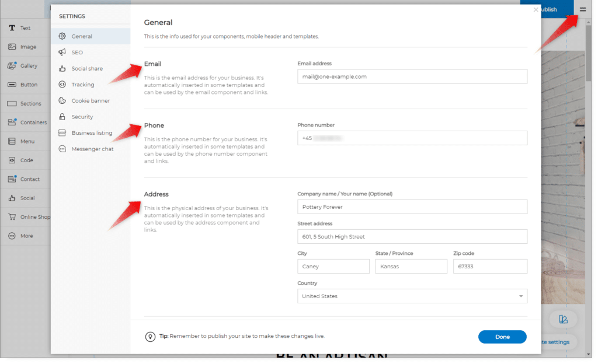Click the Street address field

[x=412, y=236]
